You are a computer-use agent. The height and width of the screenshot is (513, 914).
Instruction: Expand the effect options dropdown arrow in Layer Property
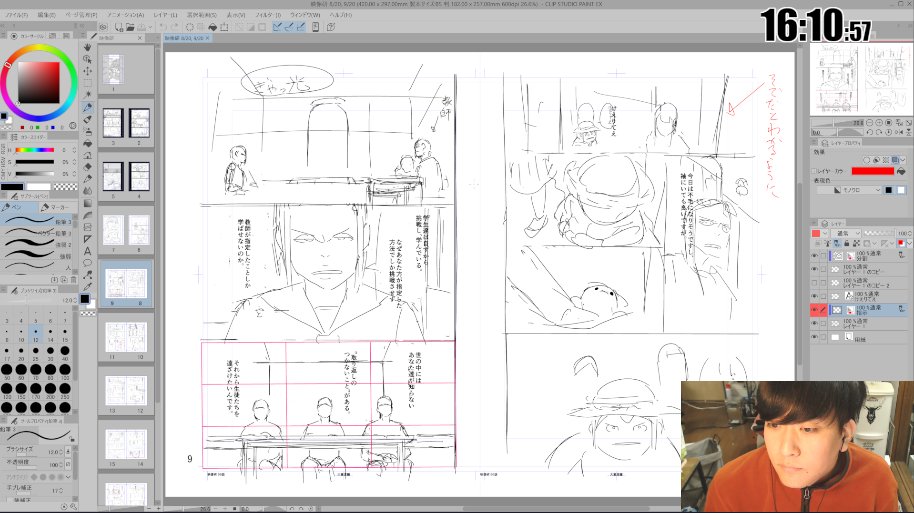903,160
